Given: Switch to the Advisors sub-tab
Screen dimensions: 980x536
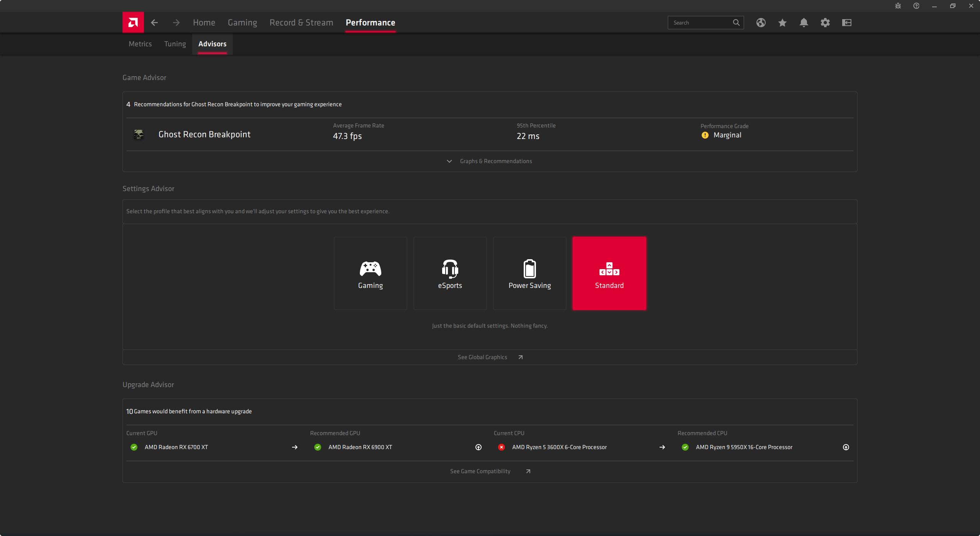Looking at the screenshot, I should 212,44.
